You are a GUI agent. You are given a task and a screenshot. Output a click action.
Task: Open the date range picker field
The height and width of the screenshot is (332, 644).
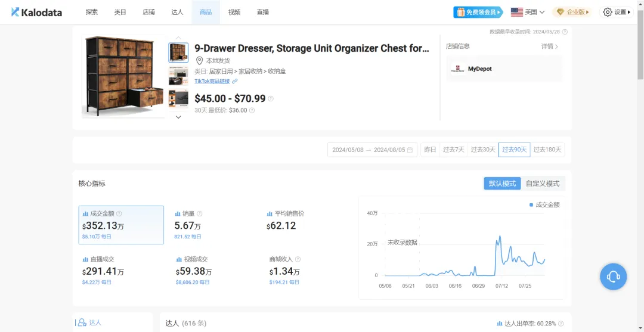tap(372, 150)
